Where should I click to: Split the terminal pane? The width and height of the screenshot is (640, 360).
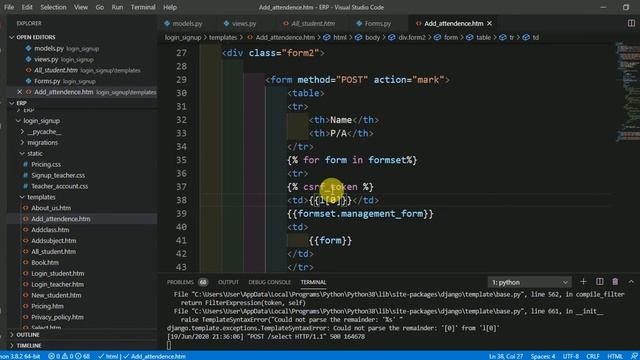pos(599,282)
